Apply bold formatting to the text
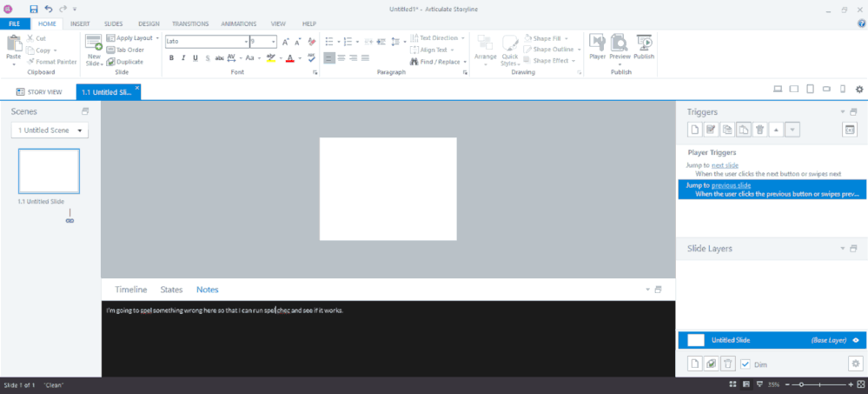Image resolution: width=868 pixels, height=394 pixels. pyautogui.click(x=171, y=58)
